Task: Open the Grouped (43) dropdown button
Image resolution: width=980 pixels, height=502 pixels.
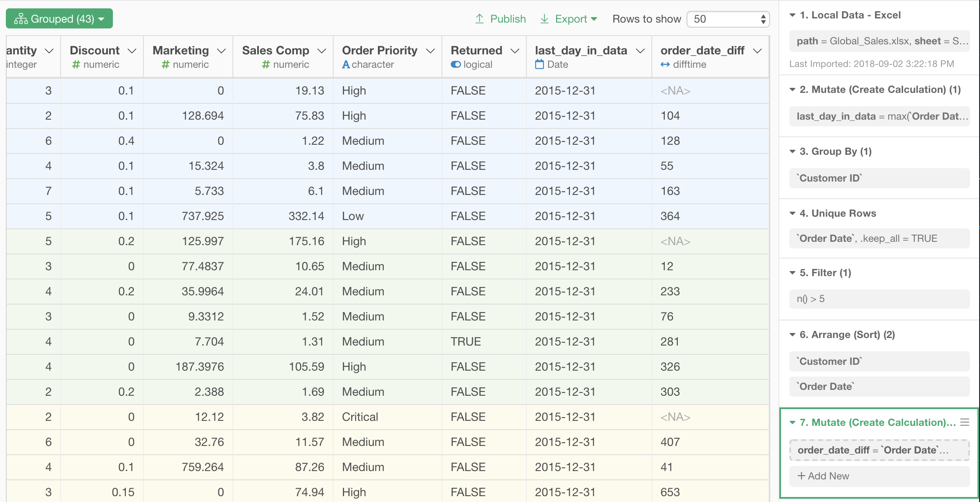Action: click(x=59, y=19)
